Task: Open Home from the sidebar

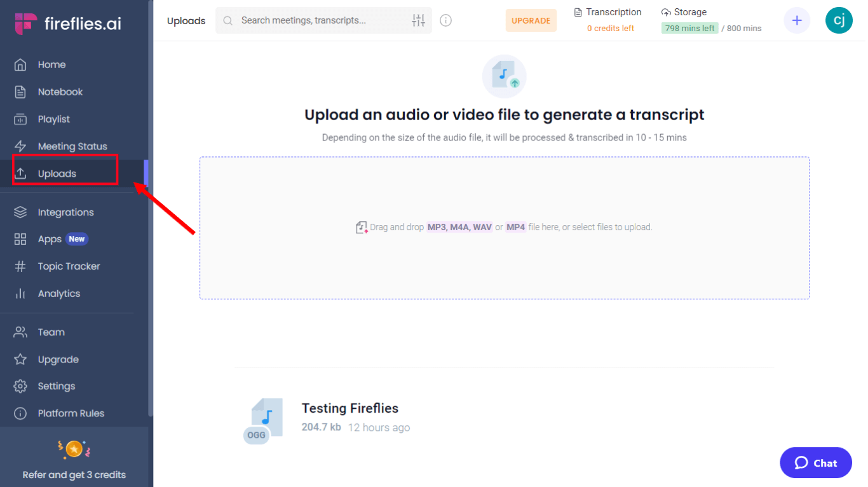Action: [51, 65]
